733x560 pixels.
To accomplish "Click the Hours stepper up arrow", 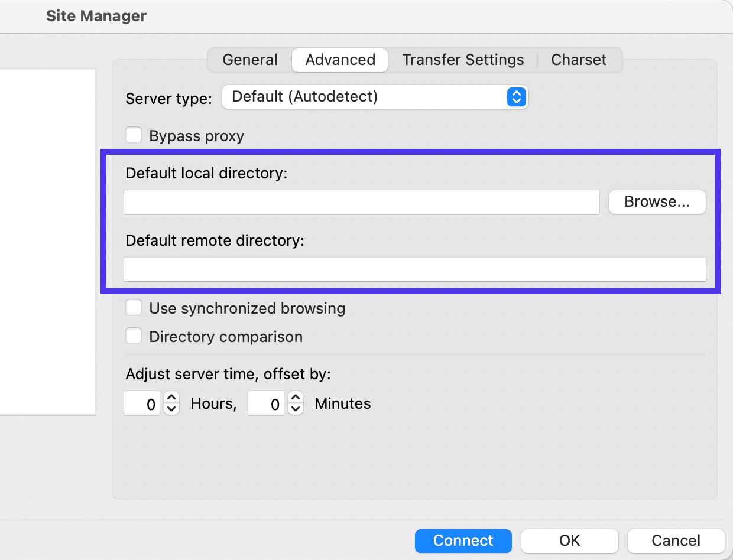I will tap(171, 398).
